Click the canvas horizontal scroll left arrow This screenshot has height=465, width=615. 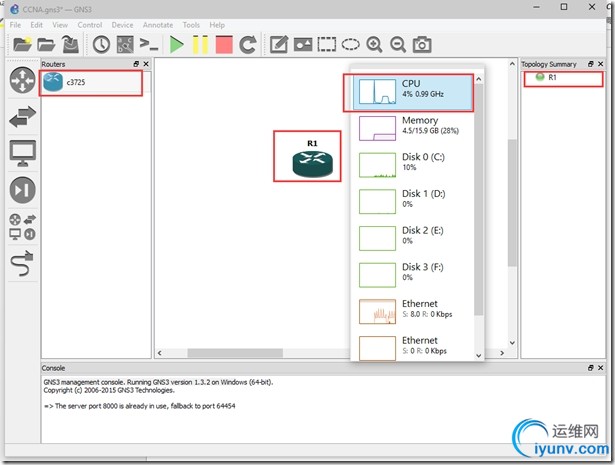(160, 353)
